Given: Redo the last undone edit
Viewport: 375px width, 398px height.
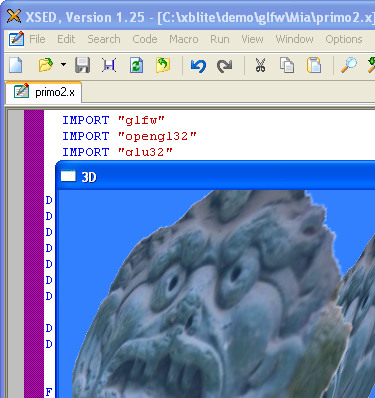Looking at the screenshot, I should pyautogui.click(x=225, y=65).
